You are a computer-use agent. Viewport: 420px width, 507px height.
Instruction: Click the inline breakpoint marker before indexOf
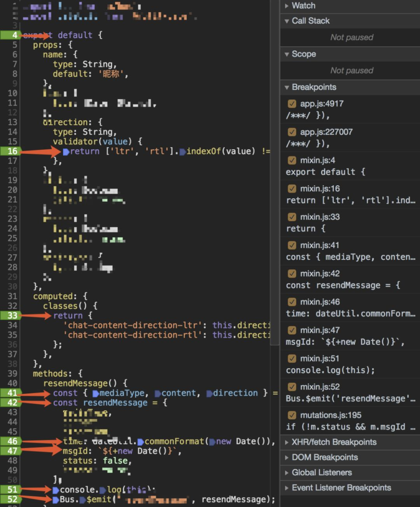pyautogui.click(x=182, y=152)
